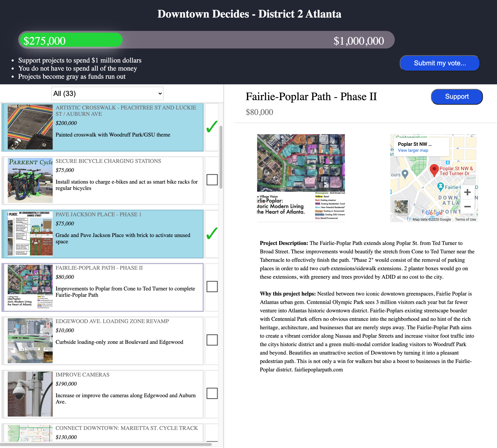
Task: Select the Secure Bicycle Charging Stations title
Action: coord(108,161)
